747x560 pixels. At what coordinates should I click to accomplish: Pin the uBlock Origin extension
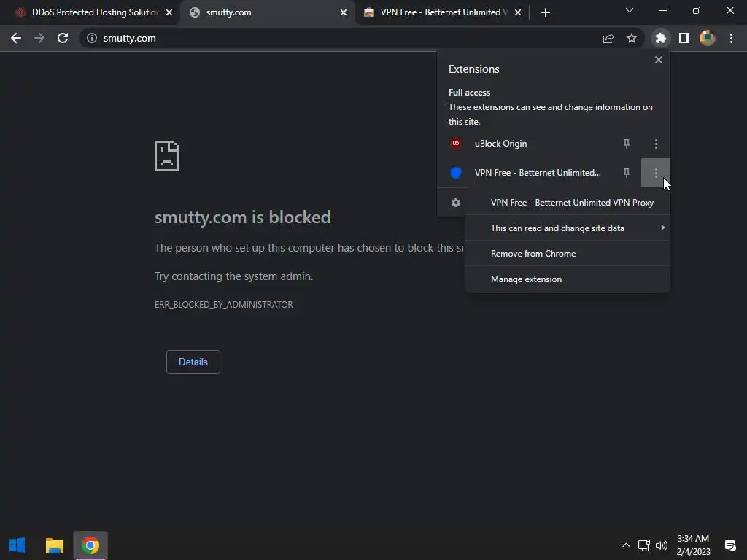tap(627, 144)
